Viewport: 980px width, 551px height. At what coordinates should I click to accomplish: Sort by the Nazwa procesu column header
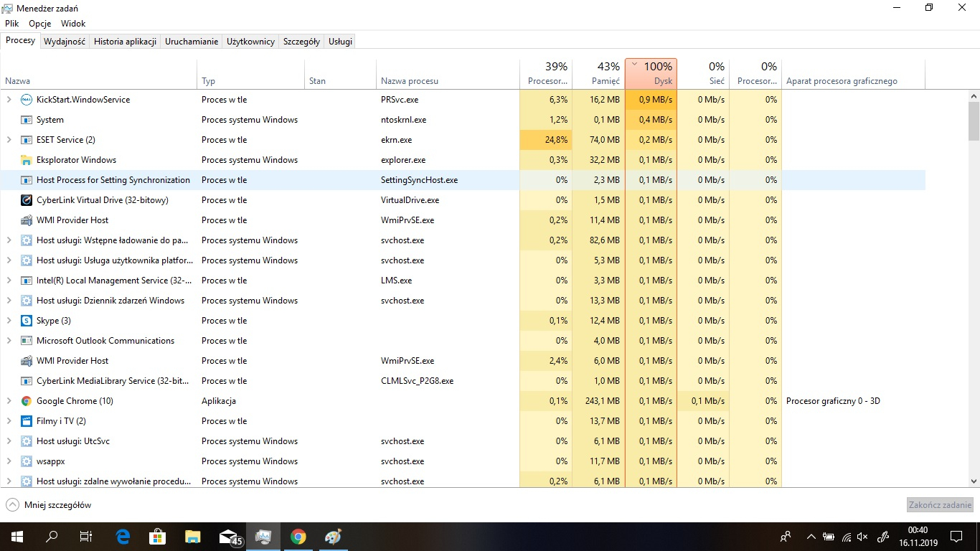(x=448, y=73)
